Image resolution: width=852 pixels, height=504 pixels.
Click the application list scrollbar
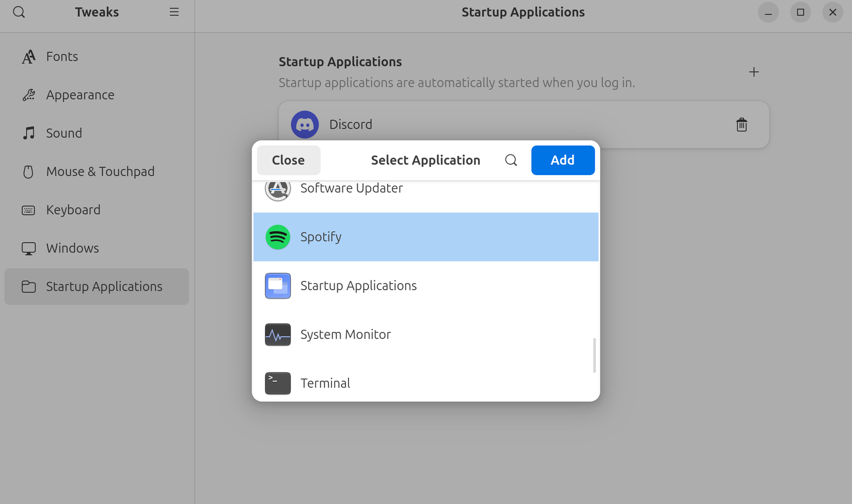594,356
